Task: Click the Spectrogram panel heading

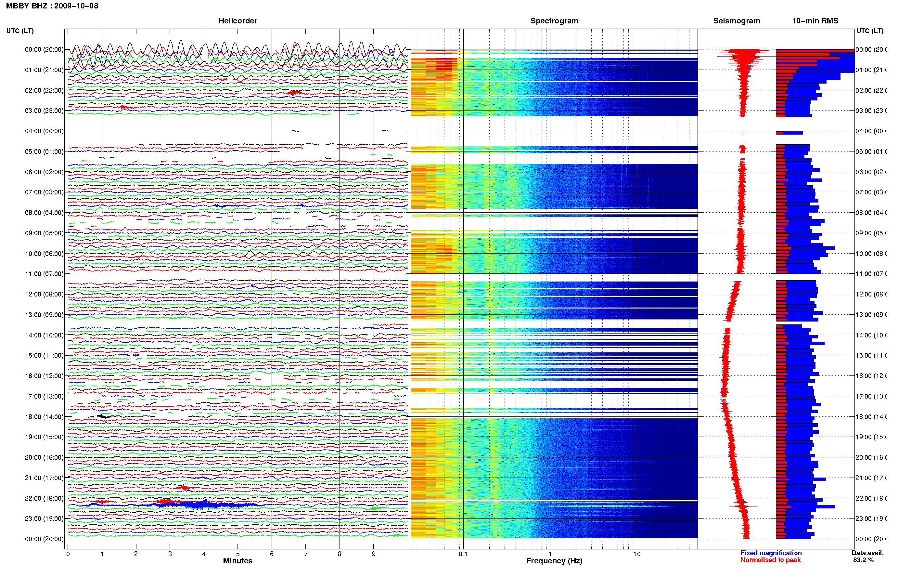Action: 554,21
